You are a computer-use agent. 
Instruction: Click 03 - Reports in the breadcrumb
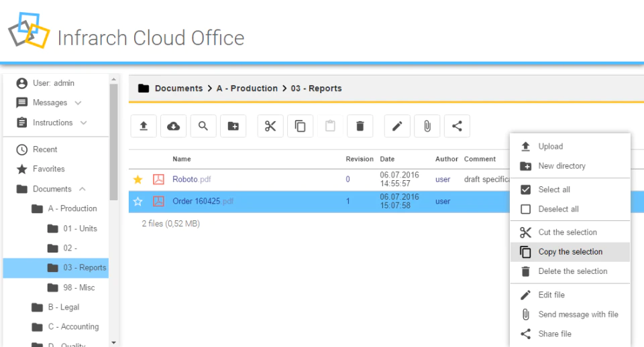point(316,88)
